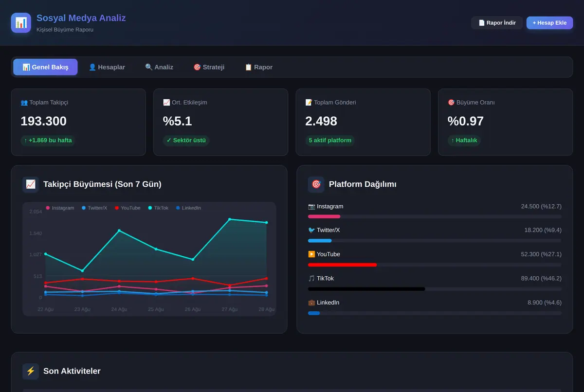This screenshot has width=584, height=392.
Task: Click the "Kişisel Büyüme Raporu" subtitle
Action: point(65,30)
